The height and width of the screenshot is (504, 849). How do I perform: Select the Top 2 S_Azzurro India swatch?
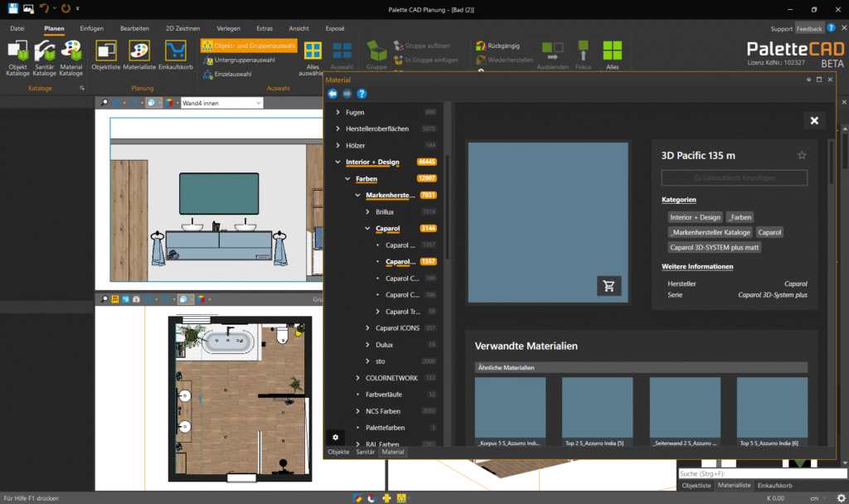pyautogui.click(x=597, y=406)
